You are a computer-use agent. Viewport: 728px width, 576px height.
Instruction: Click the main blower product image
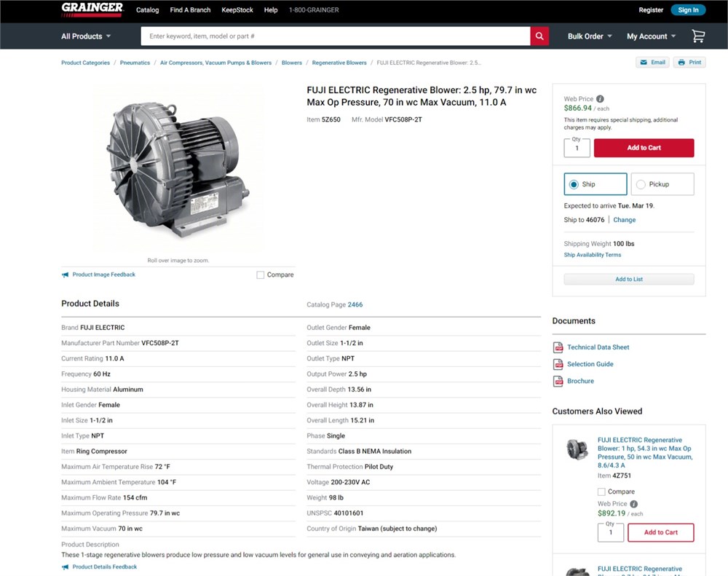click(x=179, y=170)
